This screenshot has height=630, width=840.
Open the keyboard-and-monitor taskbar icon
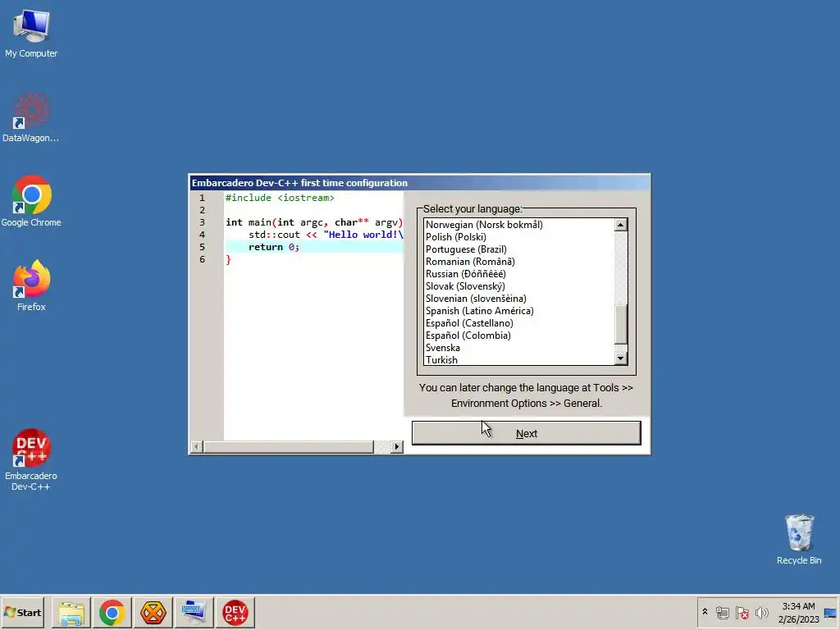pos(194,612)
